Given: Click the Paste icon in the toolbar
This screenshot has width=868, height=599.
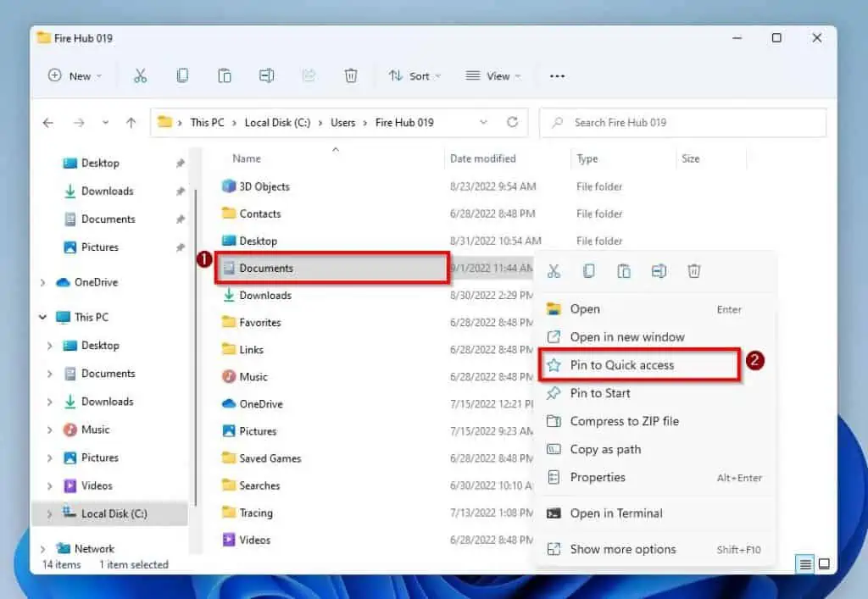Looking at the screenshot, I should click(224, 75).
